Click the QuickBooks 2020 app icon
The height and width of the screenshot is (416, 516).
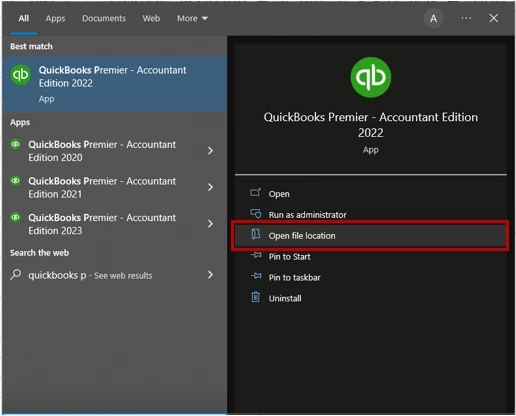(x=16, y=144)
